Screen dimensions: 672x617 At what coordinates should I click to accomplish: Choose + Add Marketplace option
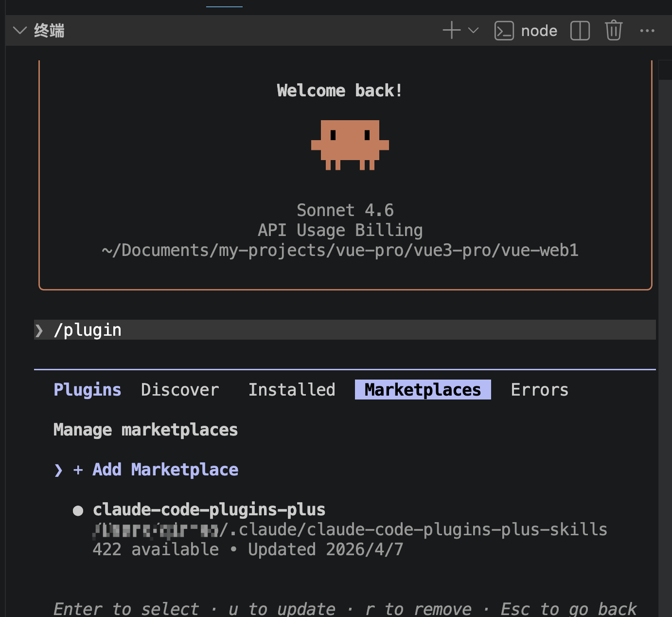[156, 470]
